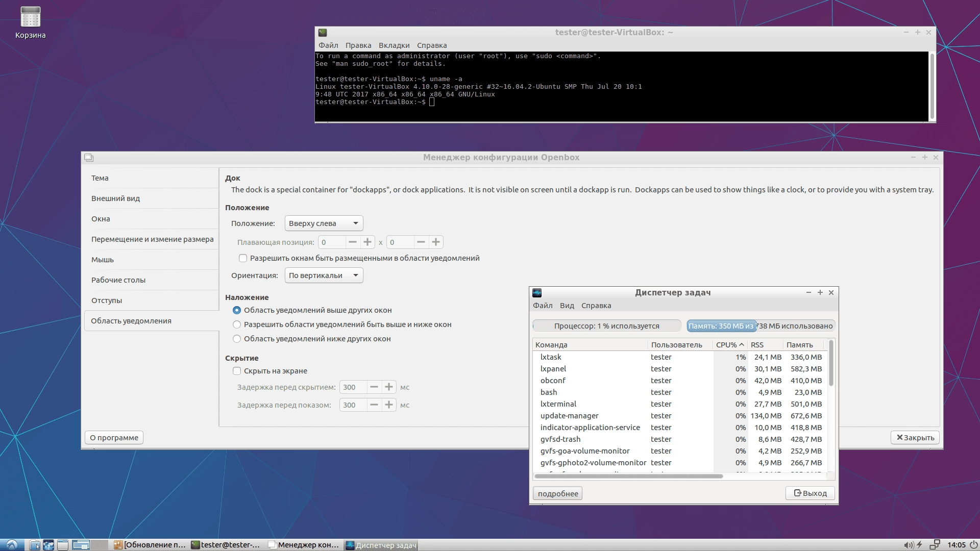The width and height of the screenshot is (980, 551).
Task: Click the task list vertical scrollbar
Action: pyautogui.click(x=831, y=363)
